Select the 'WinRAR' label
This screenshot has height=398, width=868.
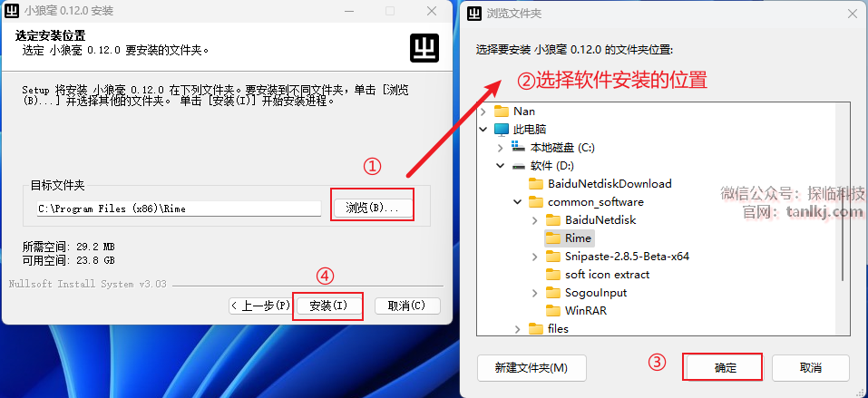tap(586, 311)
